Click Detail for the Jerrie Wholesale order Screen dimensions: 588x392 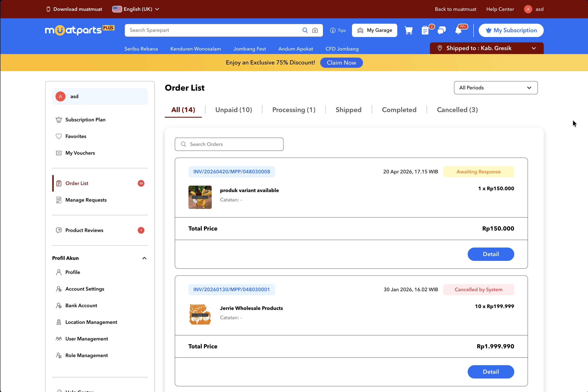point(491,372)
